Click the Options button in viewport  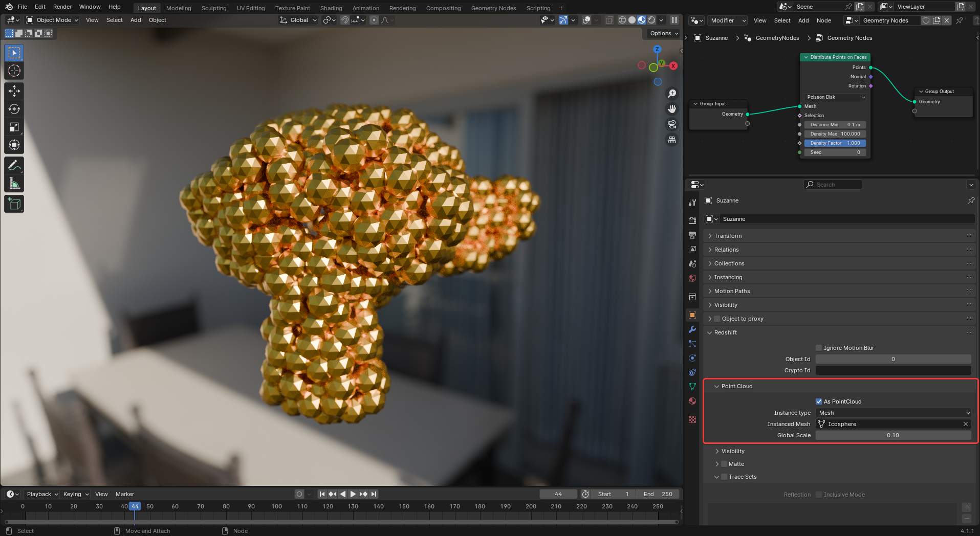(x=664, y=33)
